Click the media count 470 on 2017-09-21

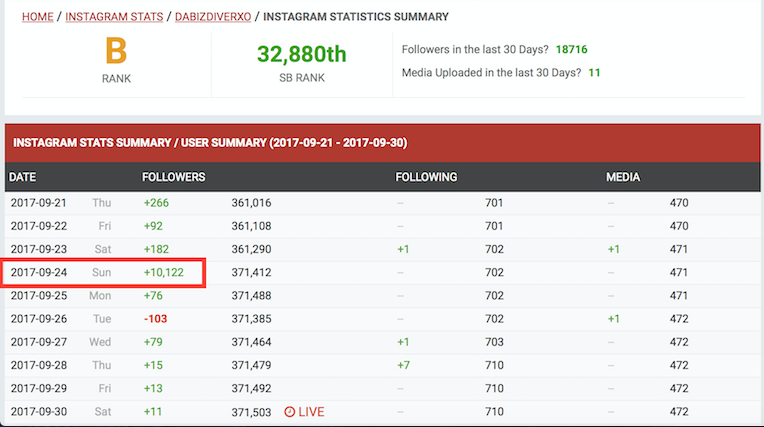point(679,203)
